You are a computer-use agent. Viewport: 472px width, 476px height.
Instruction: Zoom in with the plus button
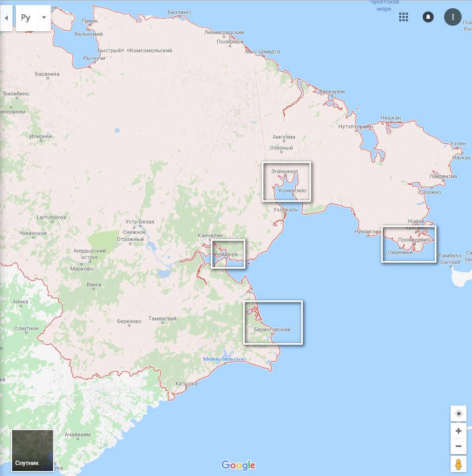[x=458, y=431]
